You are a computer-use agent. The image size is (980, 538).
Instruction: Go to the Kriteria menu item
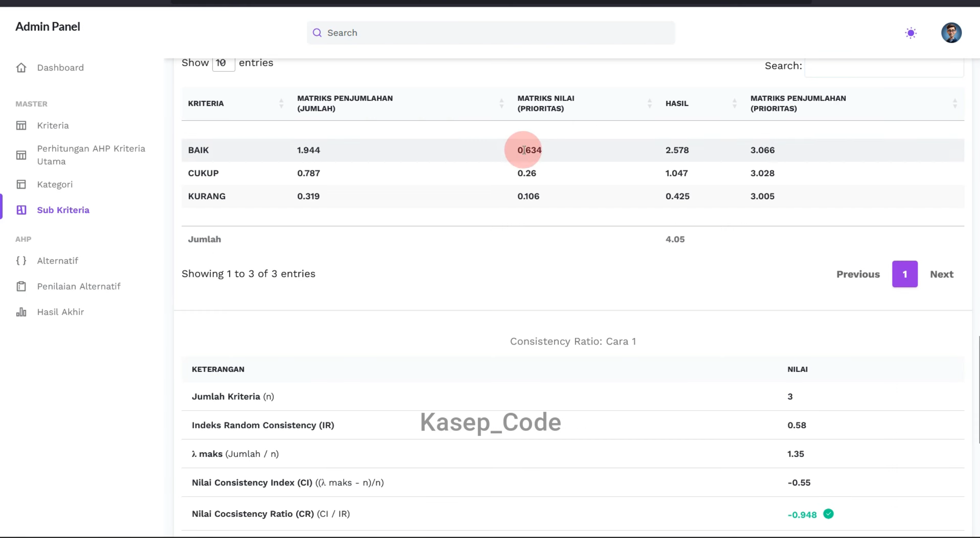pyautogui.click(x=53, y=125)
